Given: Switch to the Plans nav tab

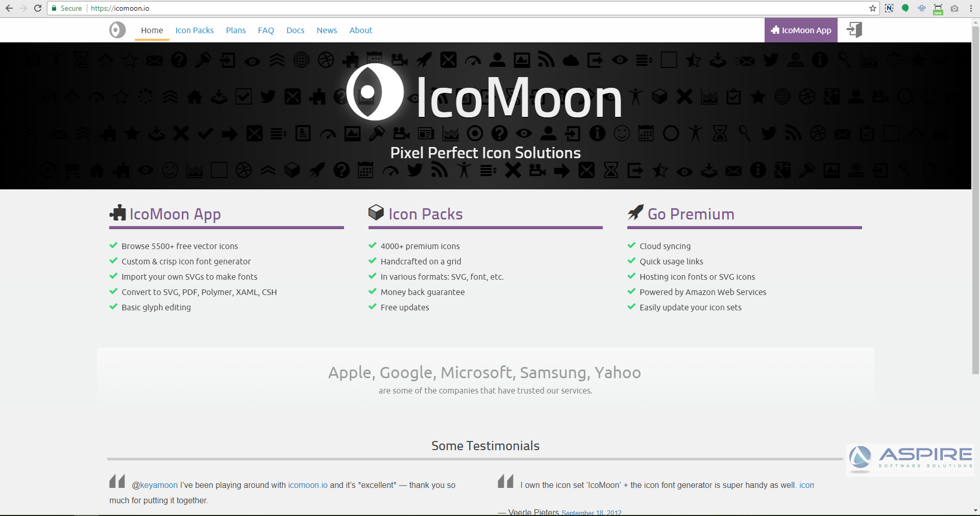Looking at the screenshot, I should (236, 30).
